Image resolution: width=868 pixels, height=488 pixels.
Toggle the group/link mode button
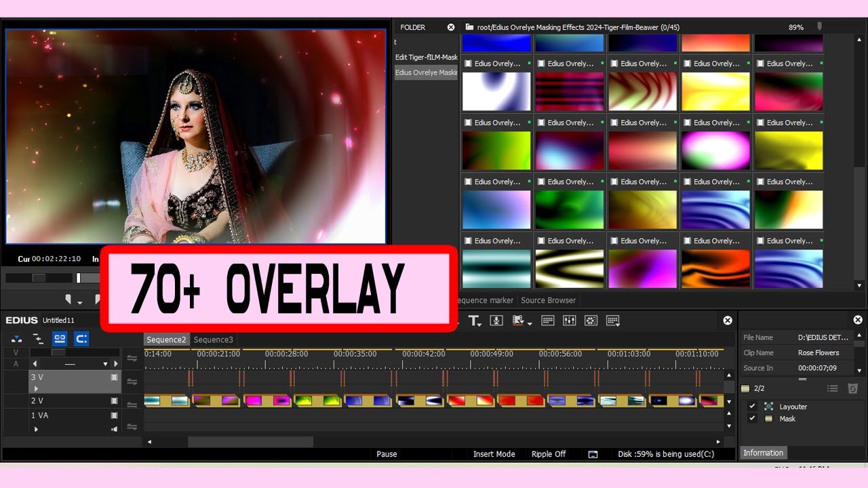point(60,338)
